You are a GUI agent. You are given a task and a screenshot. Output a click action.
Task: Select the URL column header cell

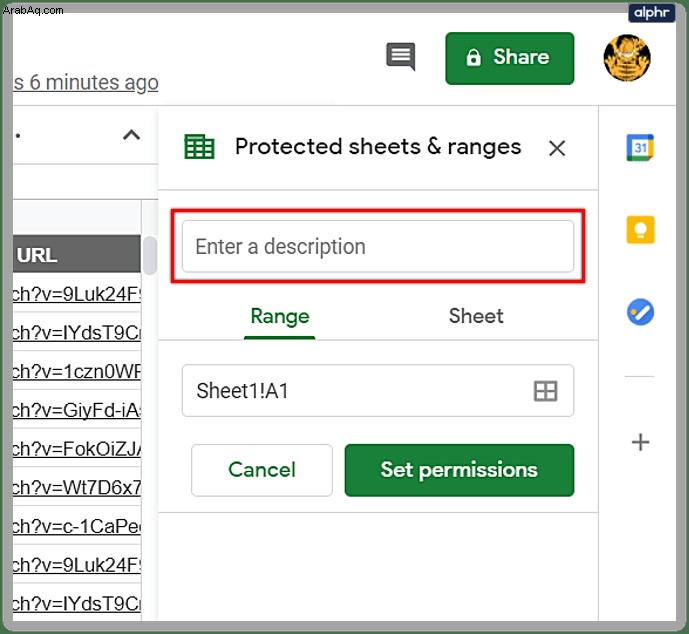coord(77,254)
